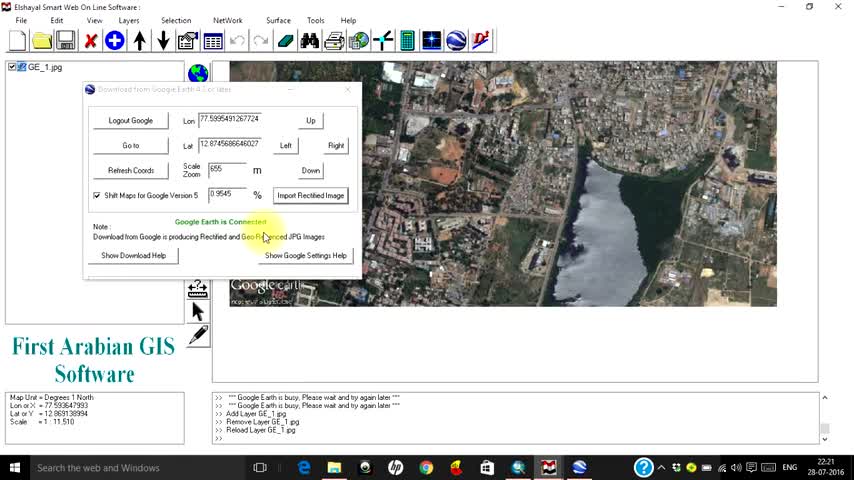The image size is (854, 480).
Task: Select the network junction tool icon
Action: pyautogui.click(x=383, y=41)
